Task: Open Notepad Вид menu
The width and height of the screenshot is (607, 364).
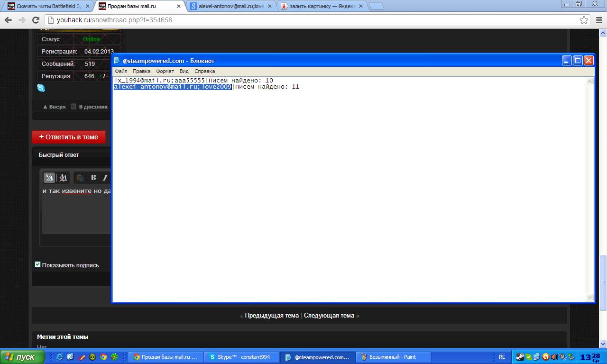Action: click(184, 71)
